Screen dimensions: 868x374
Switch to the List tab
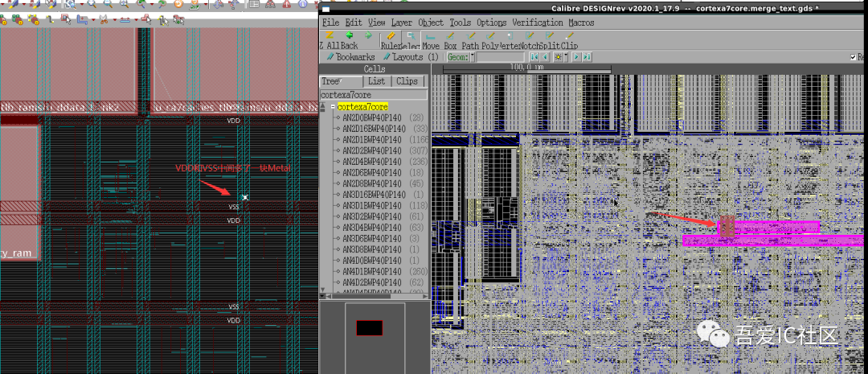click(x=377, y=81)
